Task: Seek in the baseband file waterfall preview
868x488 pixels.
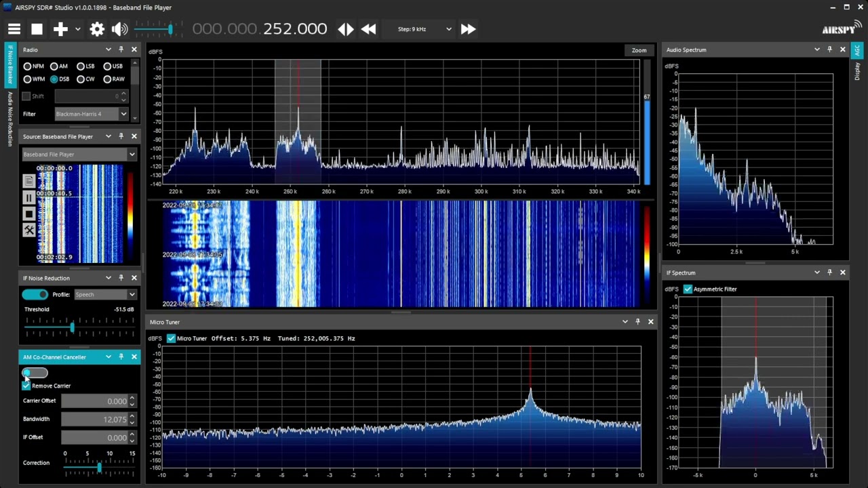Action: pos(80,213)
